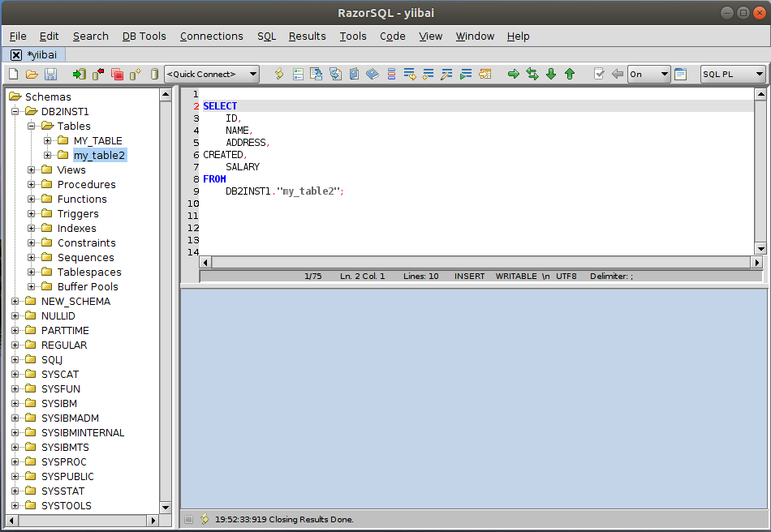This screenshot has height=532, width=771.
Task: Open the DB Tools menu
Action: click(144, 36)
